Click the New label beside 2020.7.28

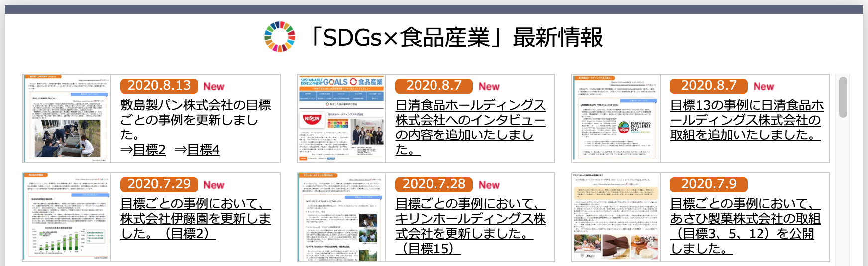tap(489, 185)
